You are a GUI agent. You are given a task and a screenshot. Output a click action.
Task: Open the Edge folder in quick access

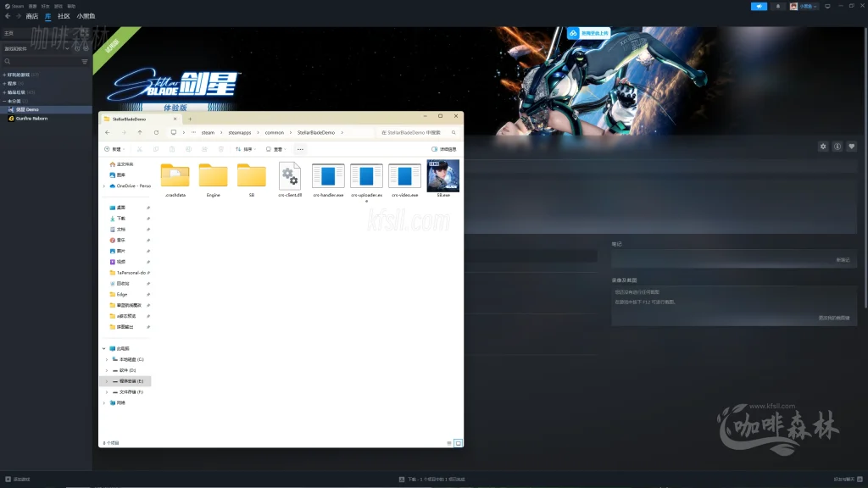[x=122, y=294]
